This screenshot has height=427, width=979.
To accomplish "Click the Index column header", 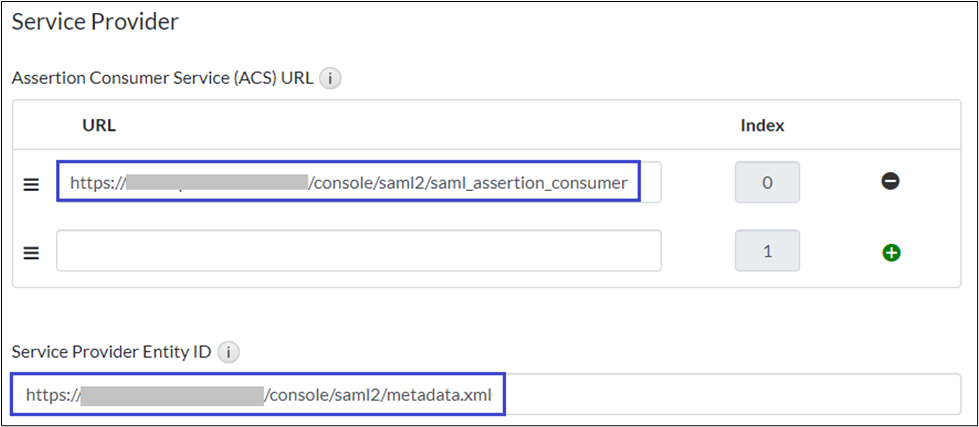I will pos(762,125).
